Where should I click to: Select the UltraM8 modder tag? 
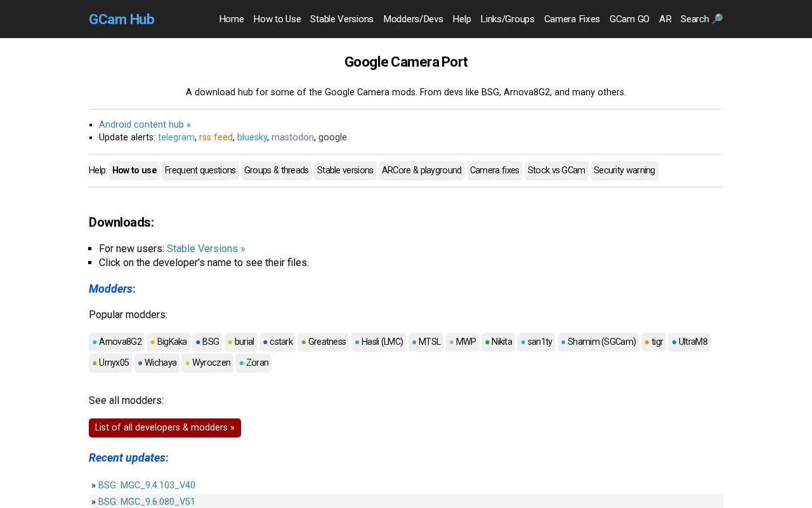(x=690, y=342)
